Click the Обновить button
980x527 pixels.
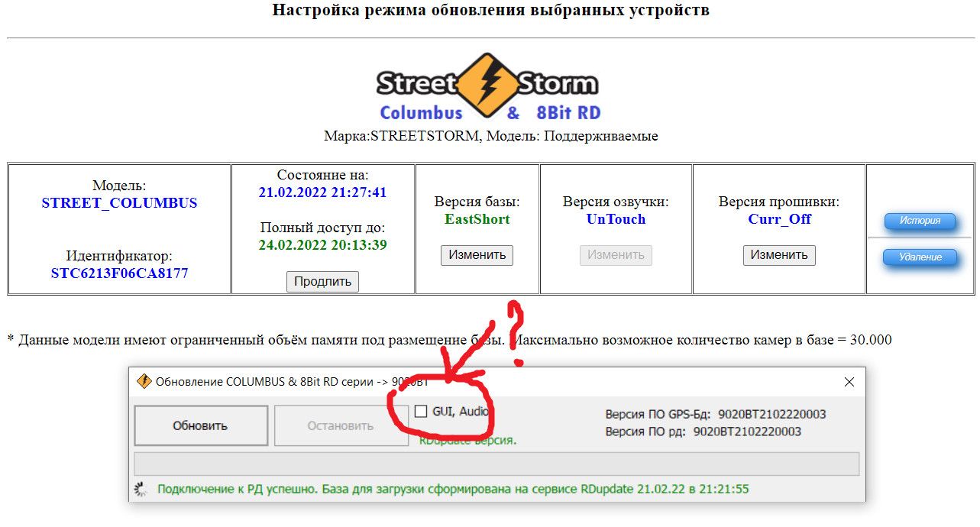pos(201,425)
